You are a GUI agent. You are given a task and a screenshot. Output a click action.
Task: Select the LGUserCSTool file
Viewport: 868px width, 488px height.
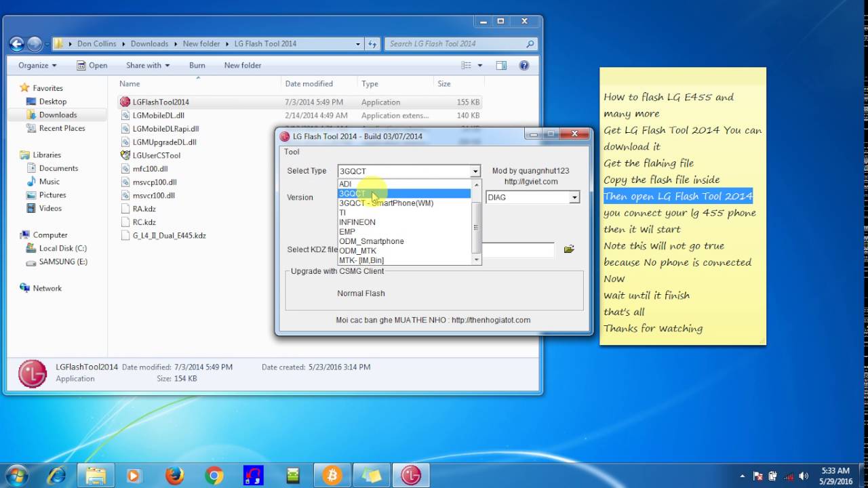pyautogui.click(x=156, y=155)
